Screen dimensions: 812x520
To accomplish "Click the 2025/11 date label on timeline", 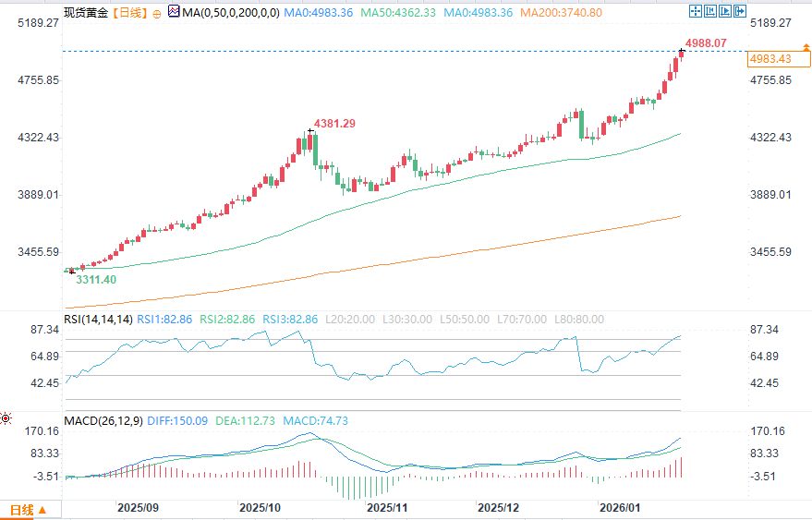I will click(x=387, y=508).
